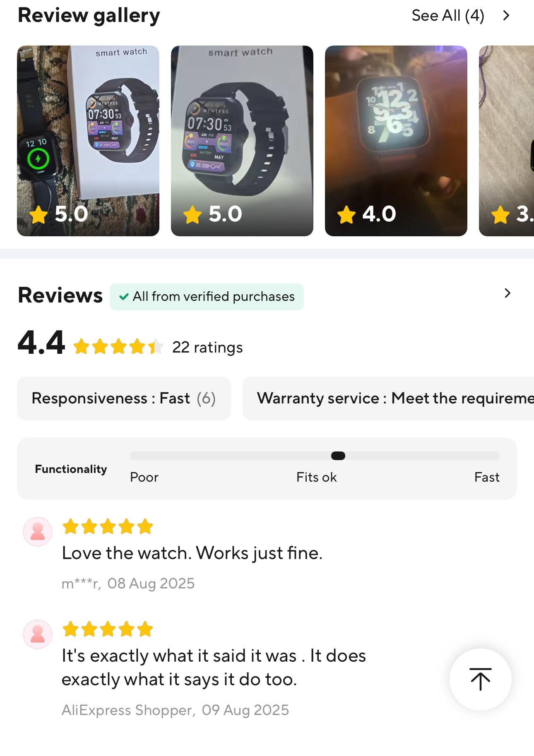The image size is (534, 756).
Task: Click the Functionality slider marker
Action: (x=338, y=456)
